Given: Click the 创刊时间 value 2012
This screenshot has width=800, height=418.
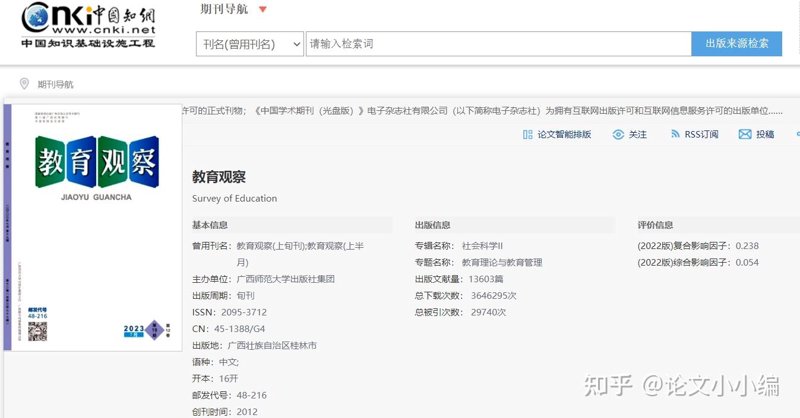Looking at the screenshot, I should coord(247,412).
